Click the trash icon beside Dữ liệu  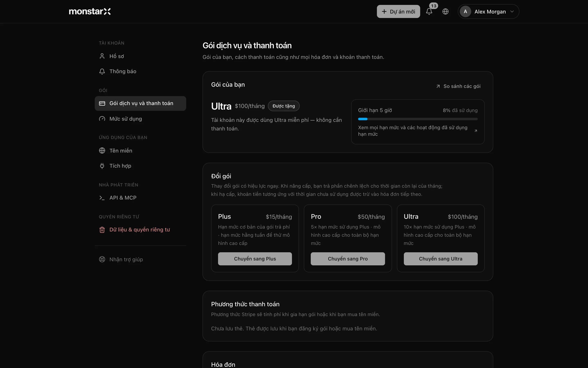click(x=102, y=230)
